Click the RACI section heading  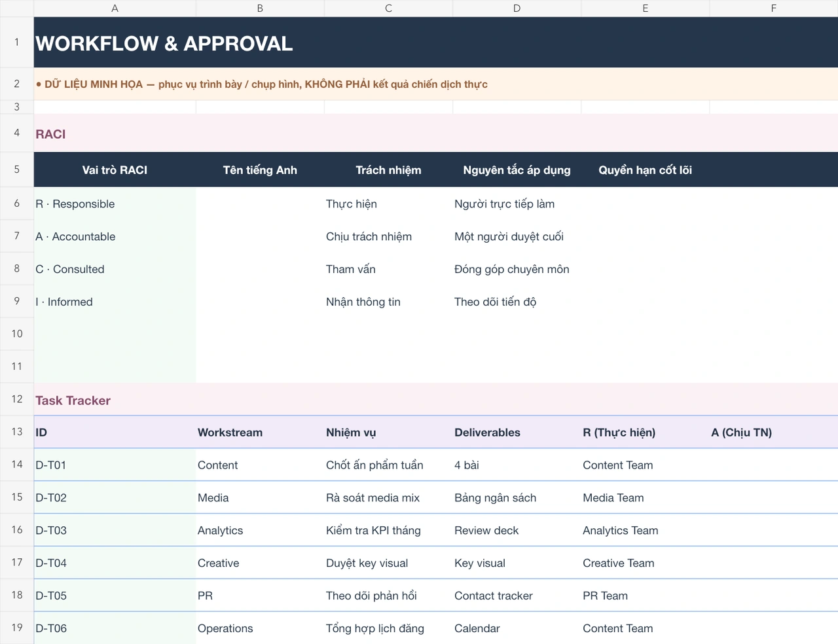[436, 133]
